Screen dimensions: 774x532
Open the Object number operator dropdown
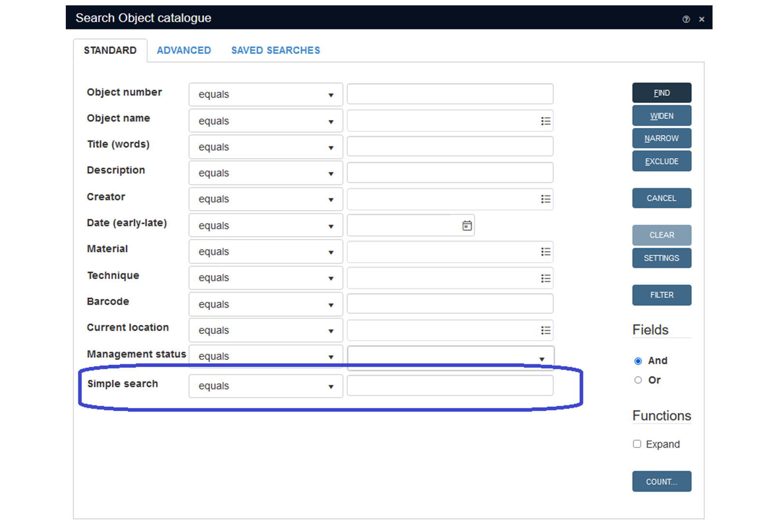pos(266,94)
